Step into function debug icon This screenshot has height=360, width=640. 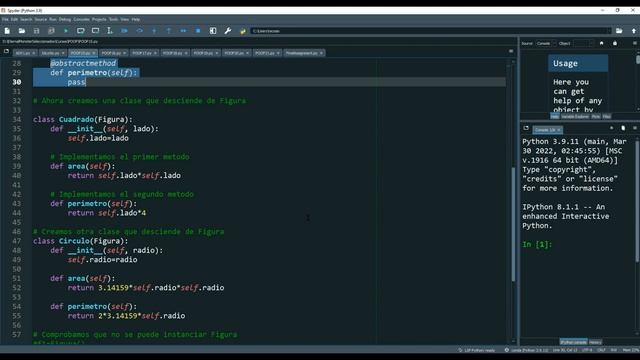pyautogui.click(x=154, y=31)
